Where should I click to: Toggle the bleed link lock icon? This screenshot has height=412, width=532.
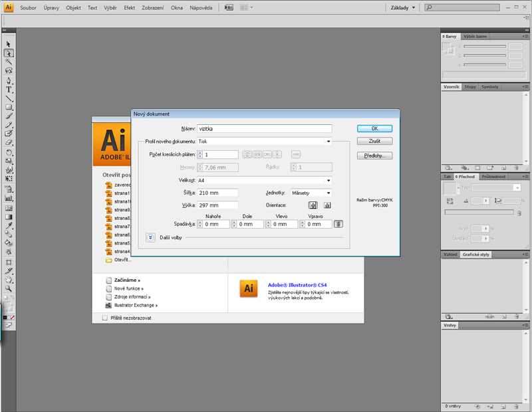coord(338,224)
